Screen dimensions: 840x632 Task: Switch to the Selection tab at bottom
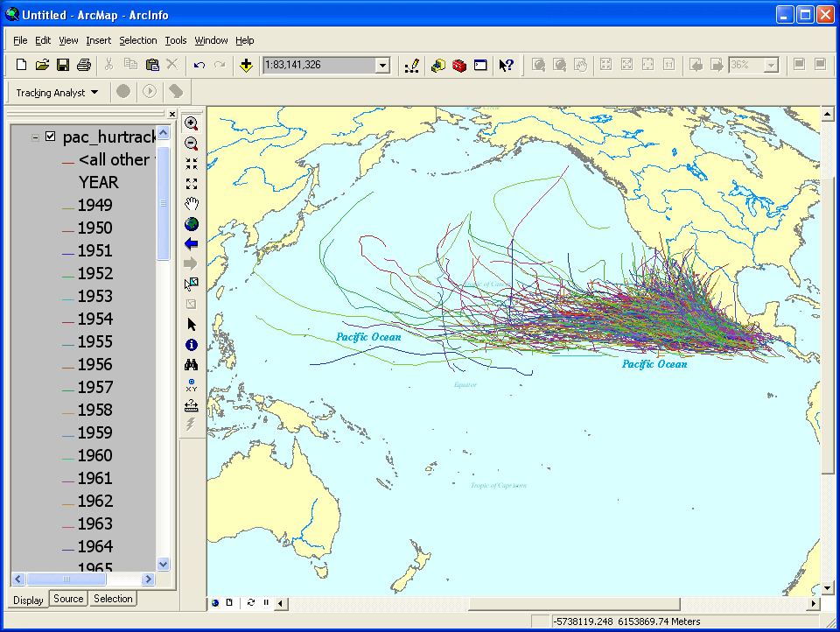pyautogui.click(x=113, y=599)
